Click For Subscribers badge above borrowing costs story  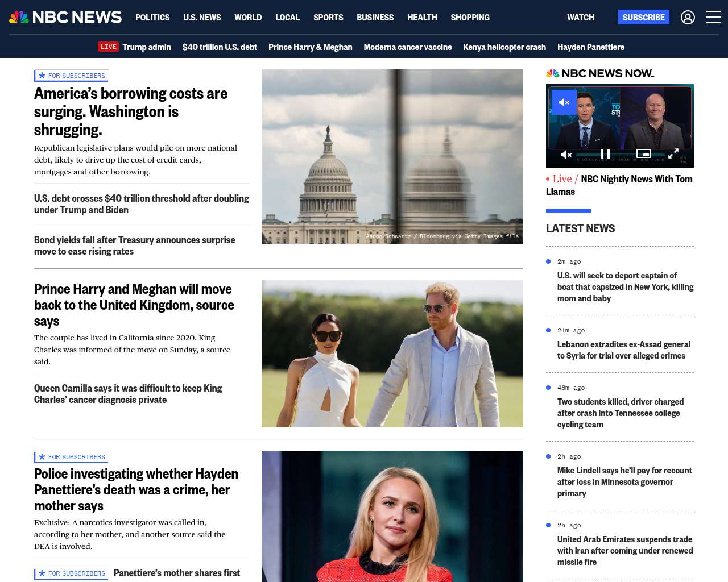[72, 76]
